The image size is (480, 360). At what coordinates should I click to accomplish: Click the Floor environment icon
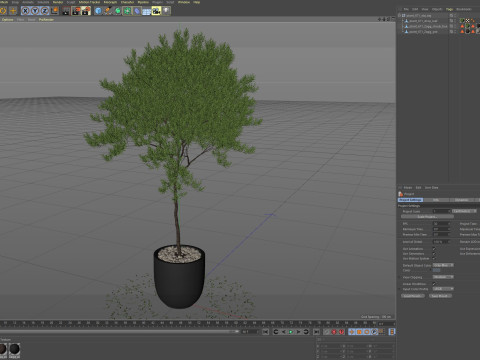click(x=147, y=11)
